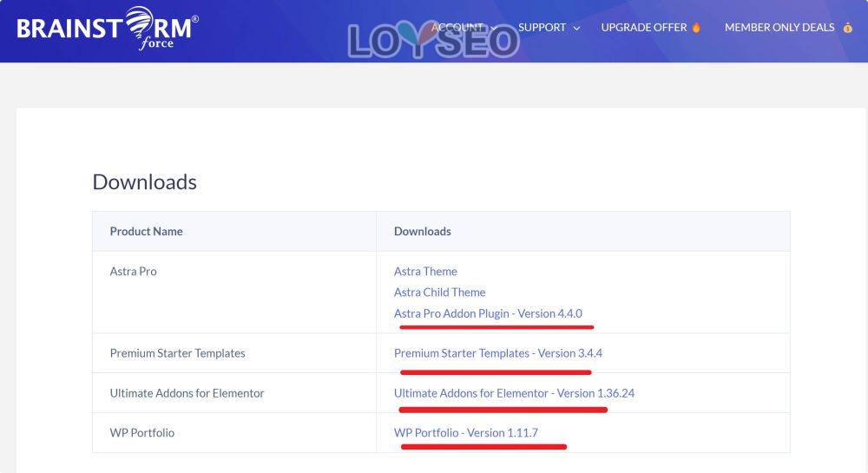Open the Upgrade Offer menu item
Image resolution: width=868 pixels, height=473 pixels.
(644, 27)
